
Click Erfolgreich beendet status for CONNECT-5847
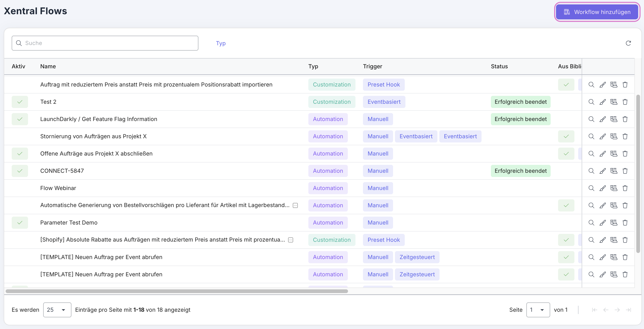[521, 171]
